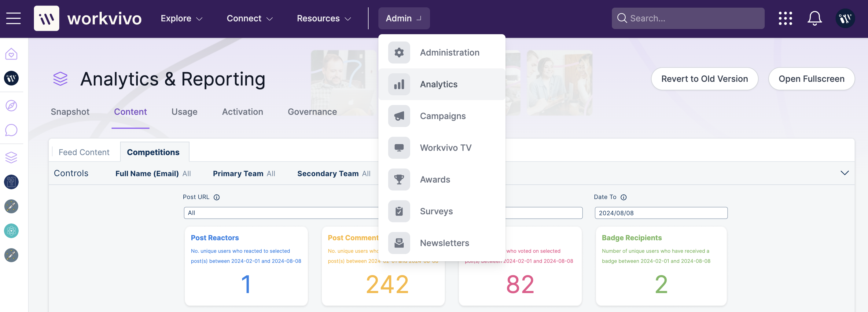
Task: Select Analytics from Admin menu
Action: tap(442, 84)
